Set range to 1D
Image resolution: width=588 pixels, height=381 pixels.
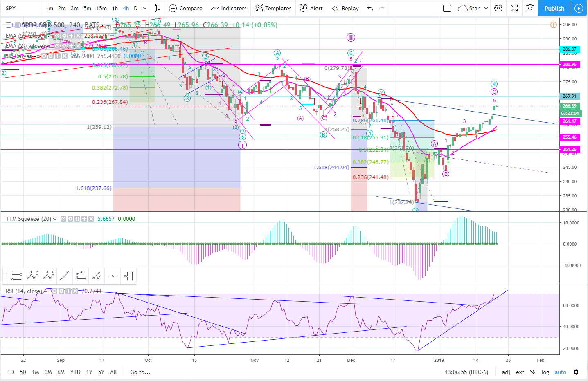coord(11,372)
